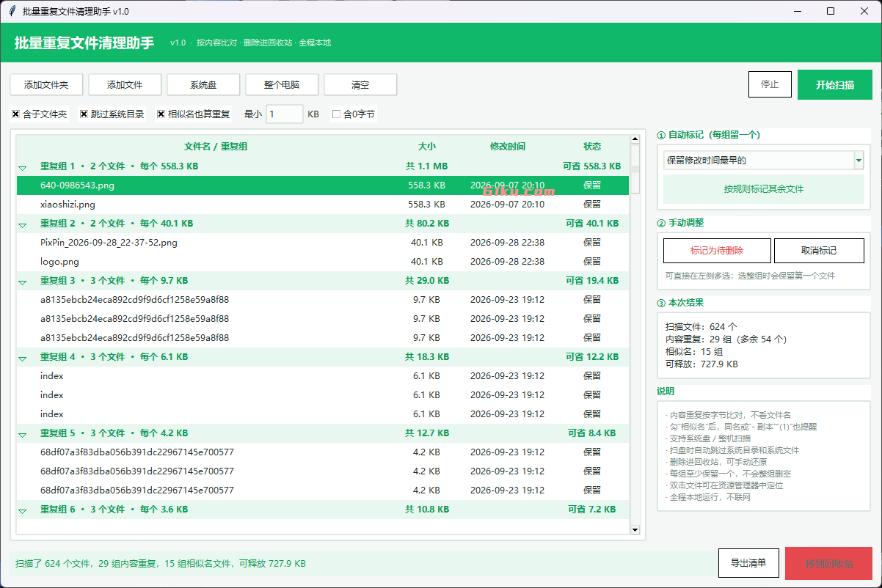Select 重复组 1 header row
The image size is (882, 588).
click(323, 166)
